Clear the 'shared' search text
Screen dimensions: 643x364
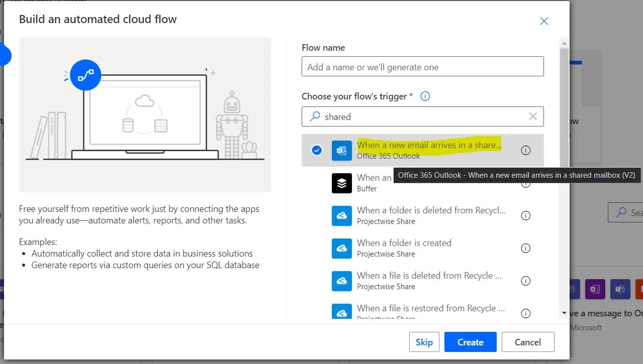click(533, 116)
